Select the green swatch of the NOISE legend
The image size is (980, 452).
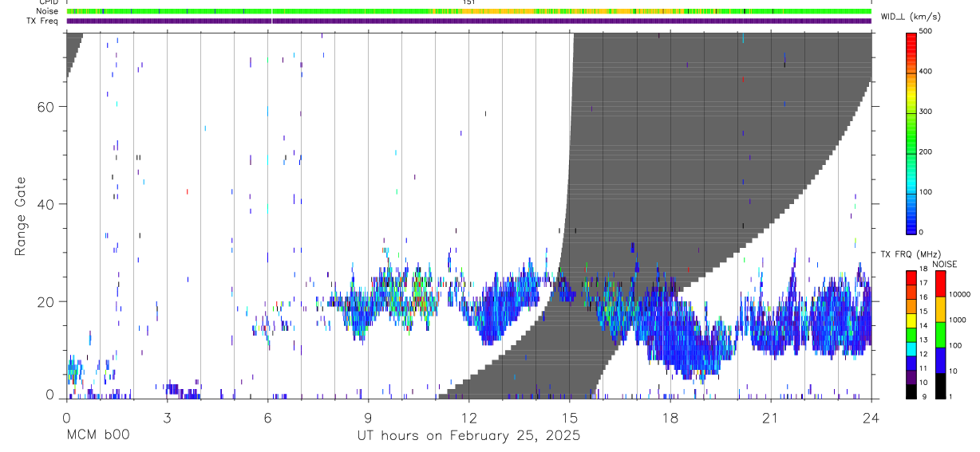point(941,335)
